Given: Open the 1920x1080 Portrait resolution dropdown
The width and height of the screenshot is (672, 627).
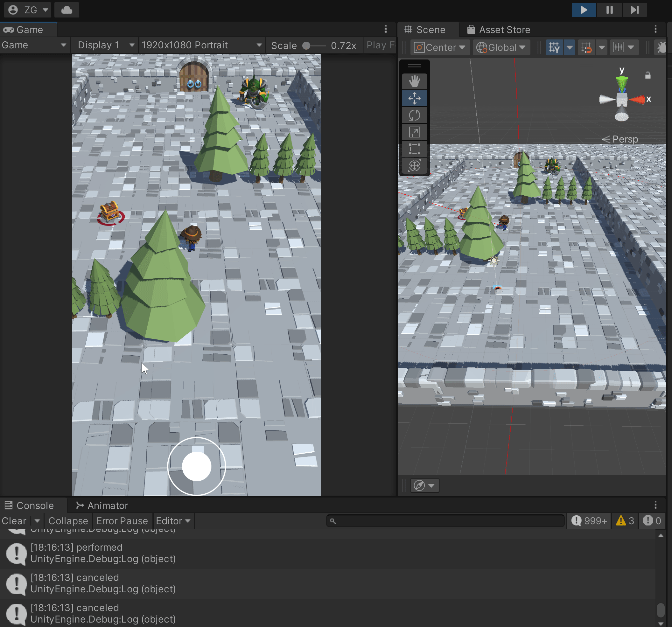Looking at the screenshot, I should pyautogui.click(x=201, y=45).
